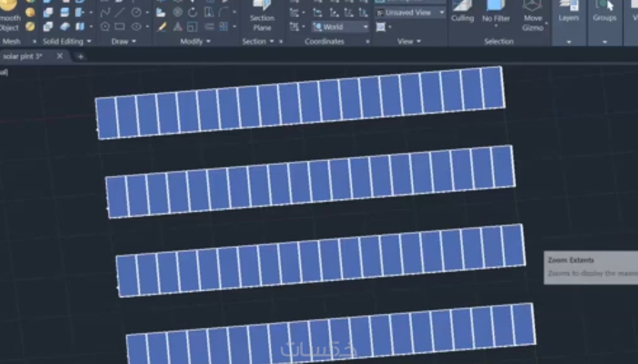Close the solar plnt 3 drawing tab
The width and height of the screenshot is (638, 364).
tap(60, 56)
